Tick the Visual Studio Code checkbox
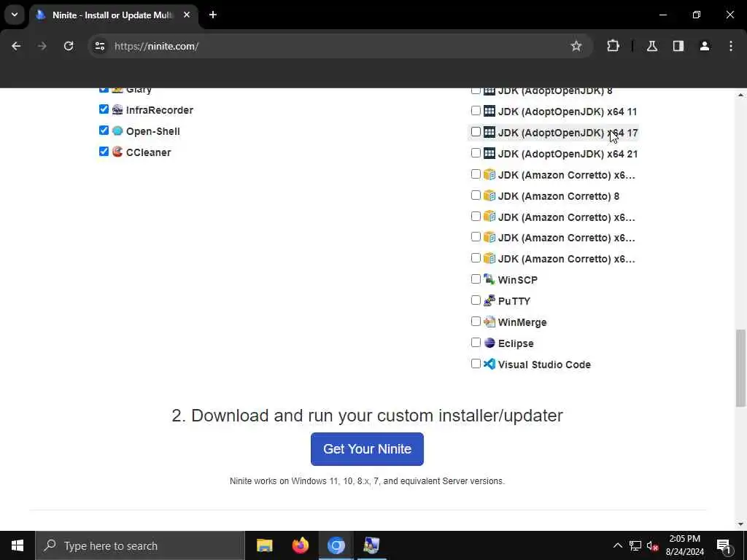Image resolution: width=747 pixels, height=560 pixels. coord(476,363)
